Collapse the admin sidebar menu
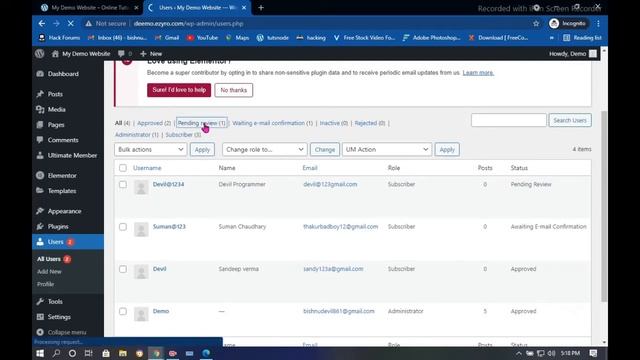Viewport: 640px width, 360px height. click(x=68, y=332)
